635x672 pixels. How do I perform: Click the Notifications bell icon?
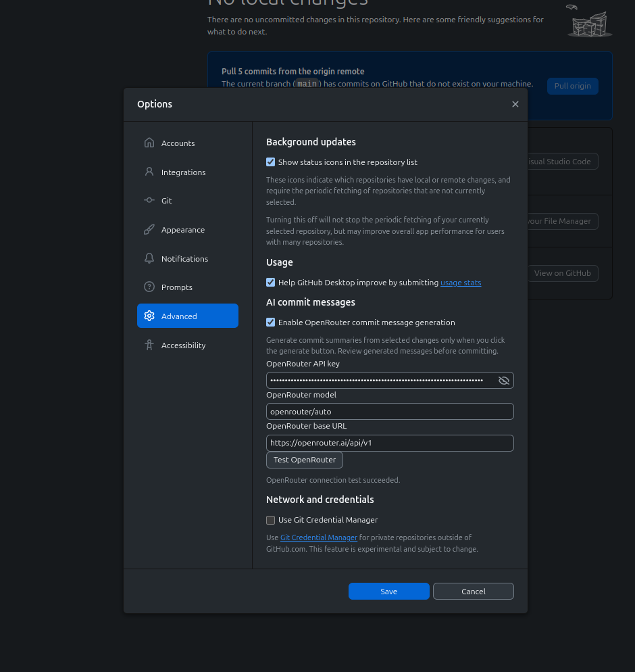click(149, 258)
